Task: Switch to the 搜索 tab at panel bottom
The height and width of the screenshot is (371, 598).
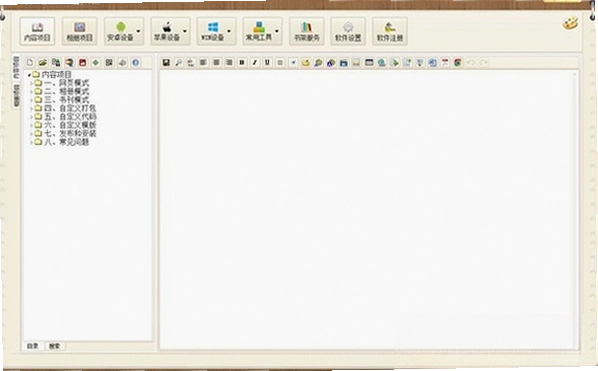Action: 55,346
